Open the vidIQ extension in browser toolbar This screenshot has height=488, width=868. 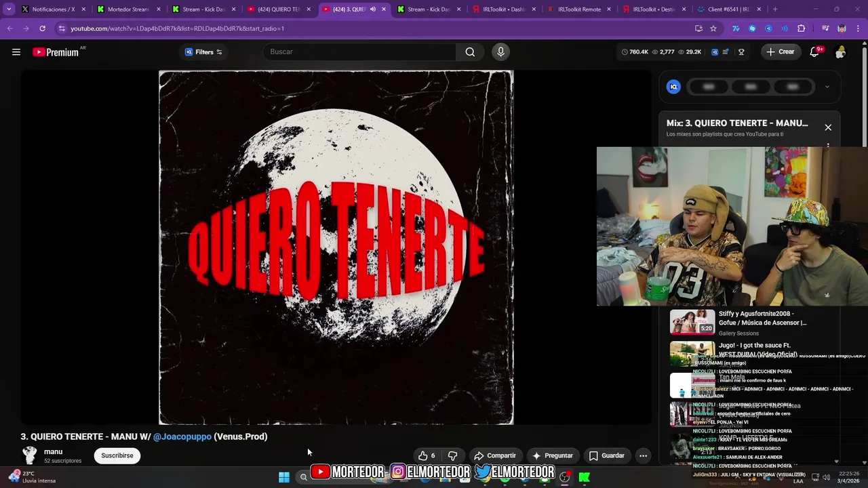tap(768, 28)
